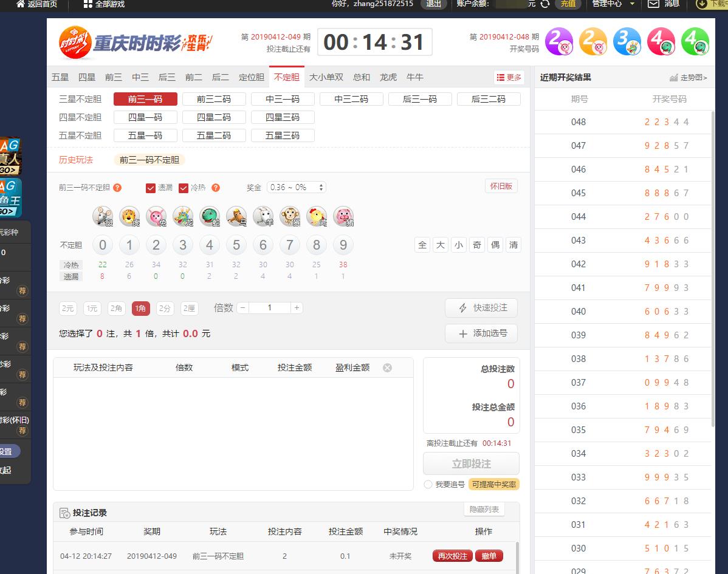The height and width of the screenshot is (574, 728).
Task: Uncheck the 遗漏 checkbox
Action: (151, 188)
